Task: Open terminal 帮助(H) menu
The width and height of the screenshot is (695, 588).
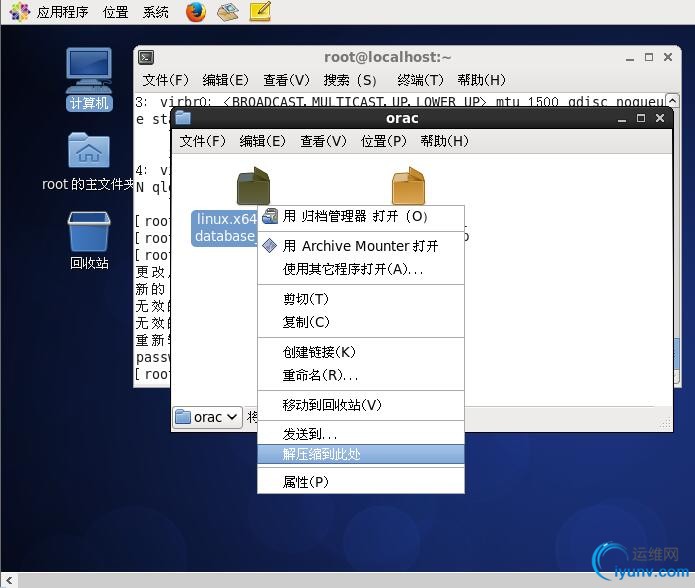Action: (481, 80)
